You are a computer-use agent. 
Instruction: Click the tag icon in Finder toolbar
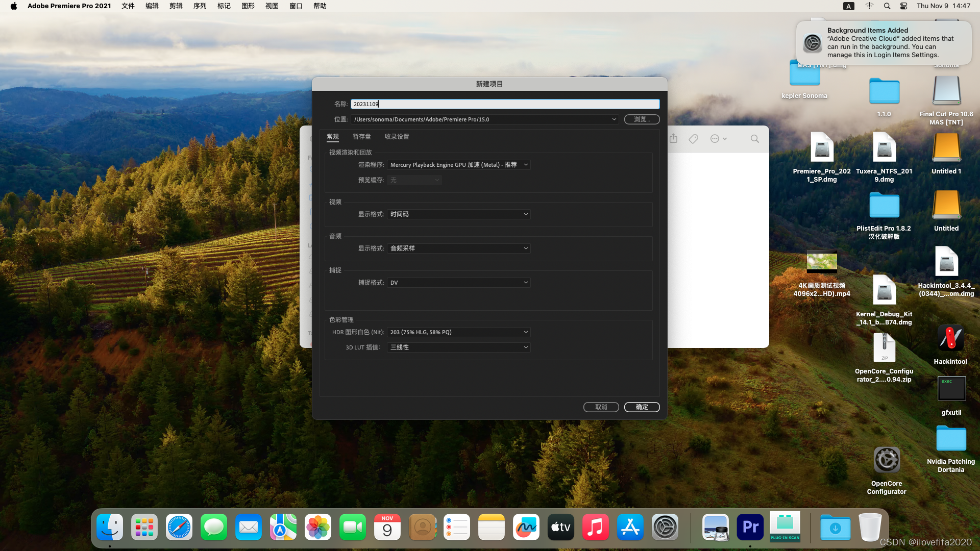693,139
